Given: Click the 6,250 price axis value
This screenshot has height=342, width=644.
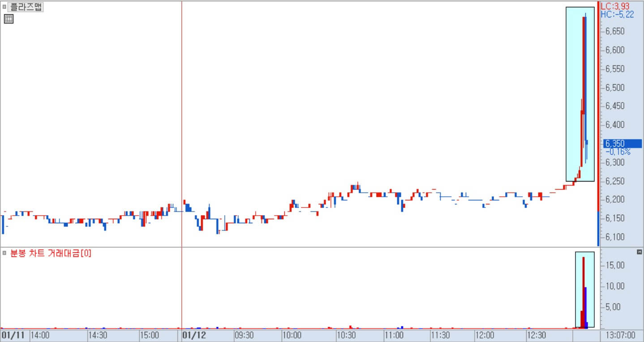Looking at the screenshot, I should pos(615,181).
